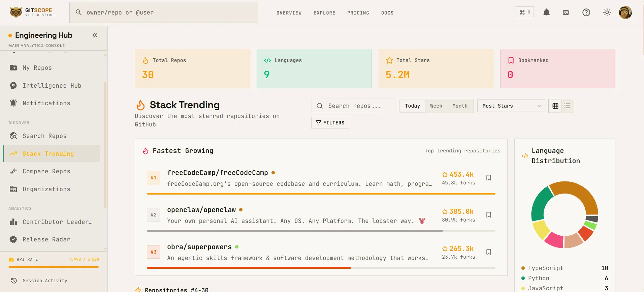The image size is (644, 292).
Task: Click the Stack Trending flame heading icon
Action: click(141, 105)
